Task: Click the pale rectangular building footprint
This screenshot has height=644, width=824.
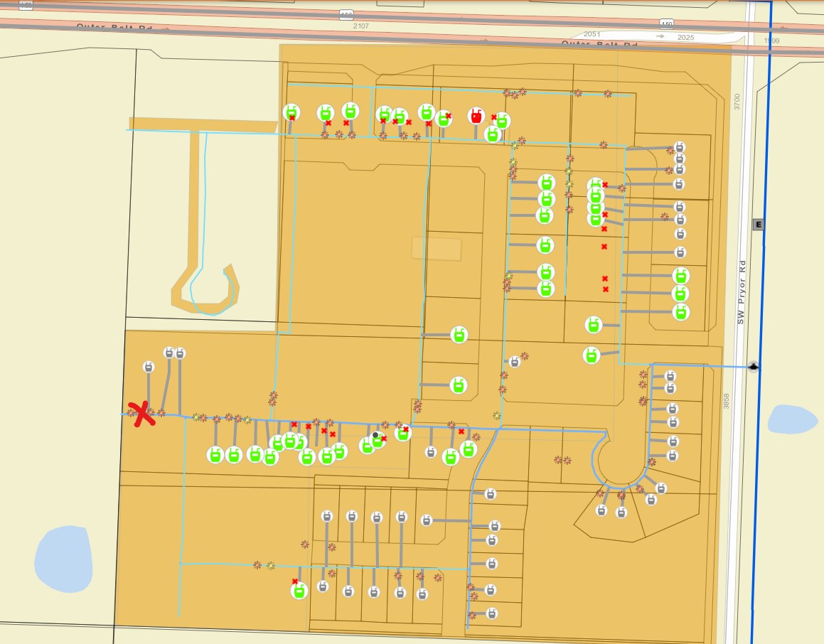Action: point(437,249)
